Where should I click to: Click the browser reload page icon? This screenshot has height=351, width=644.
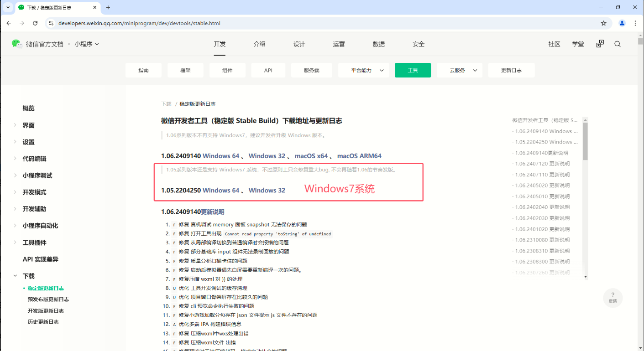pyautogui.click(x=35, y=23)
